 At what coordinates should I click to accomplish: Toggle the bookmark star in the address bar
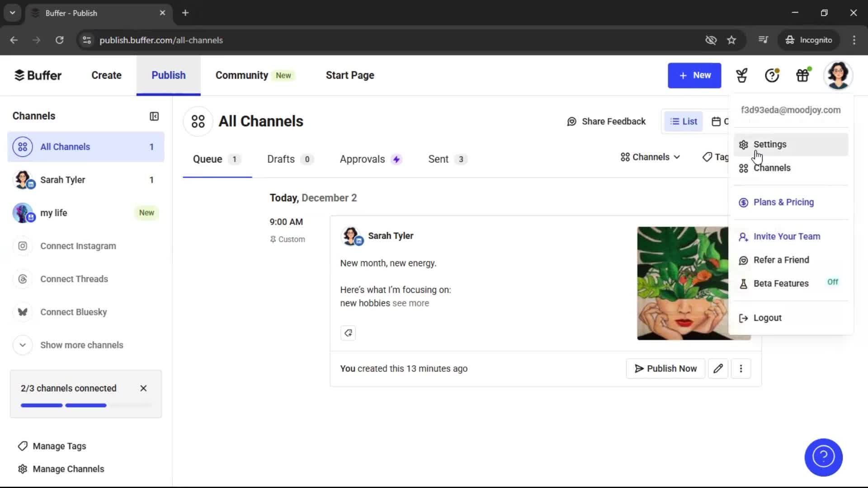[x=731, y=40]
